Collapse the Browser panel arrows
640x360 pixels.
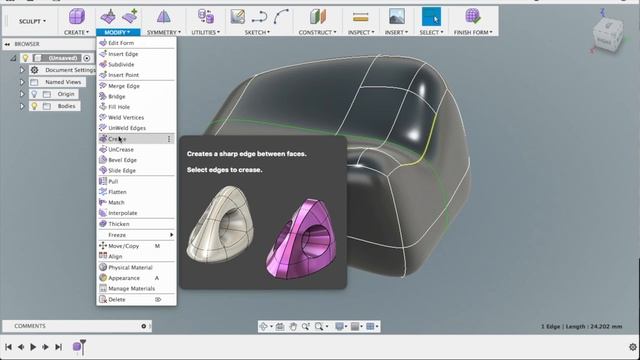pyautogui.click(x=7, y=44)
